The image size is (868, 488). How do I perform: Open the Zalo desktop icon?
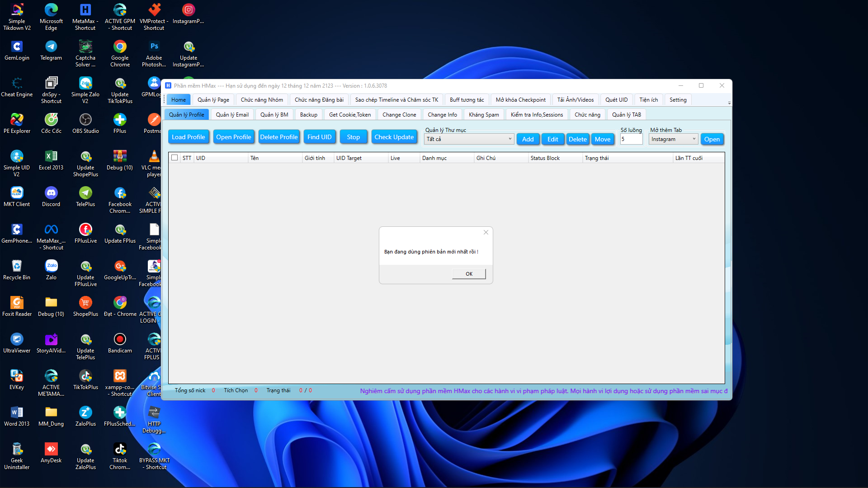51,269
